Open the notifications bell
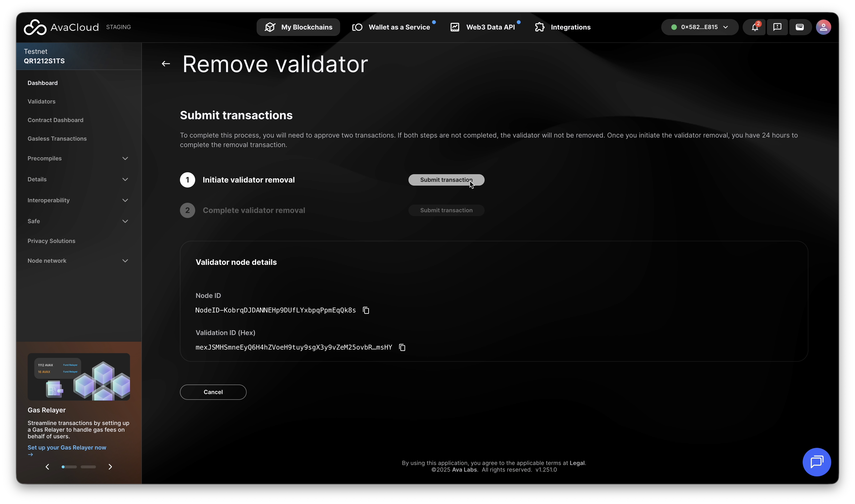 (x=755, y=27)
